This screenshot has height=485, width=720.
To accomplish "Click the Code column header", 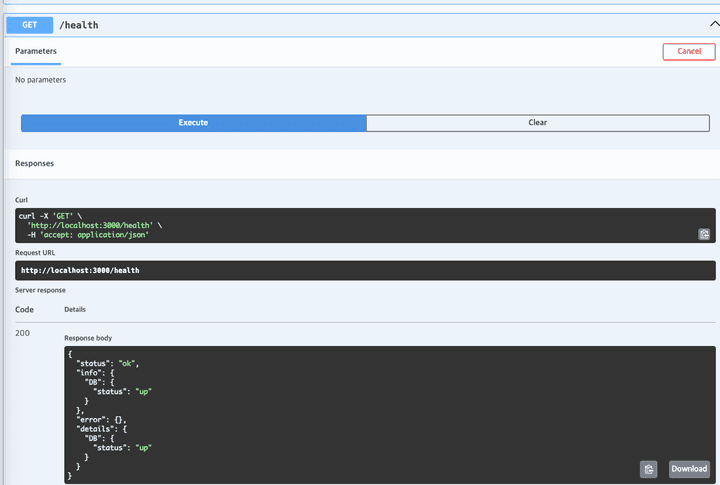I will pyautogui.click(x=24, y=310).
